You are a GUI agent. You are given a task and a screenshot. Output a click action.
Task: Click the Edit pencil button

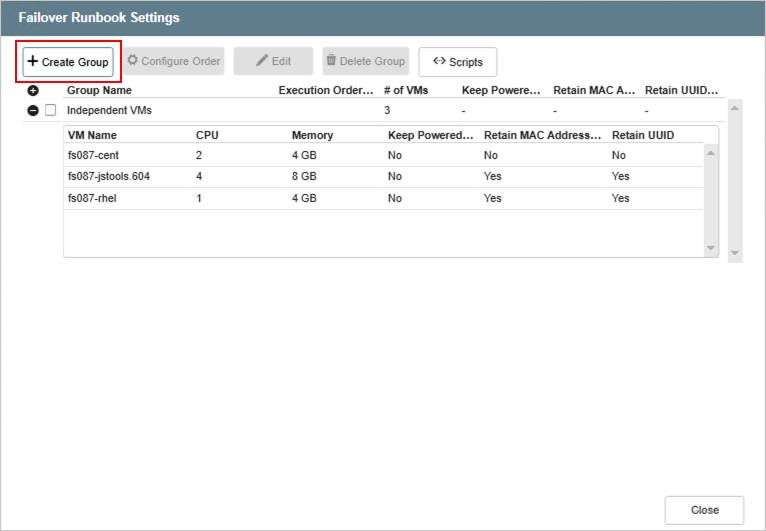(273, 62)
